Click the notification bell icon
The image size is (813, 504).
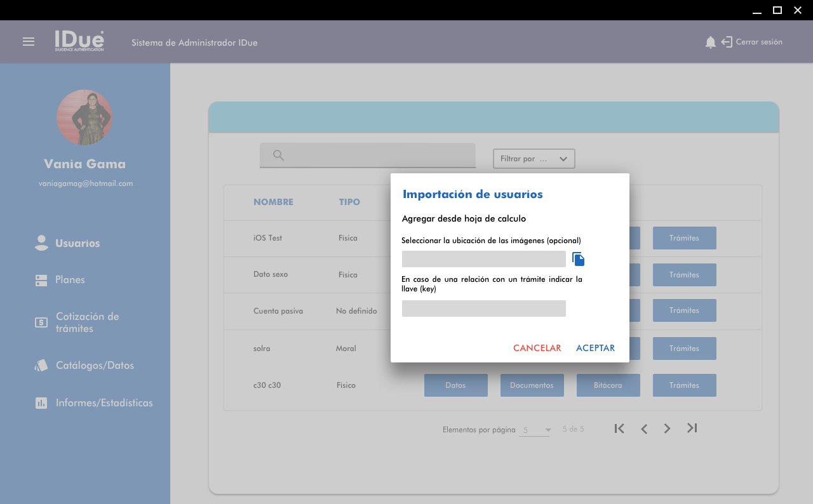(710, 43)
